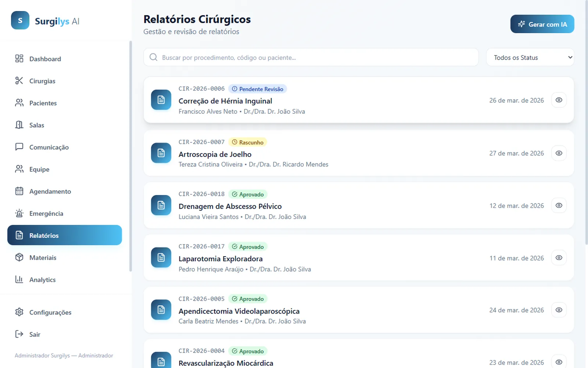Open the Todos os Status dropdown

tap(530, 57)
